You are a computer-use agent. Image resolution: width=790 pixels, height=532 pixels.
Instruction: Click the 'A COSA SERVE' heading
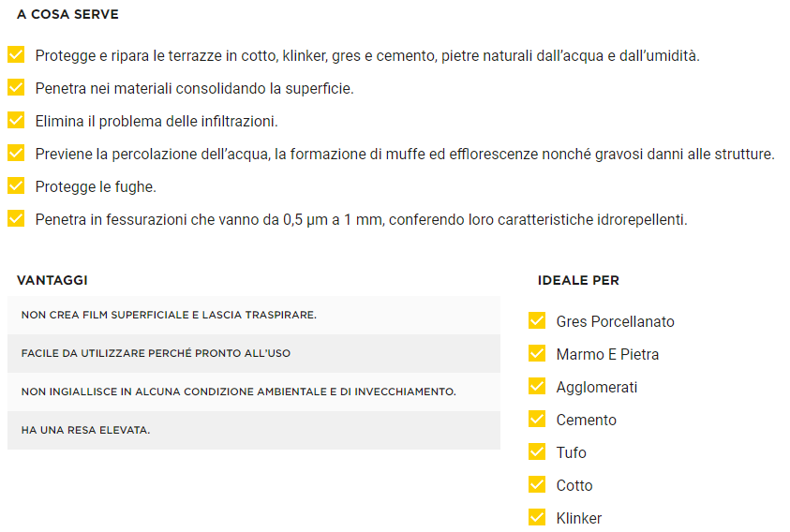point(67,15)
